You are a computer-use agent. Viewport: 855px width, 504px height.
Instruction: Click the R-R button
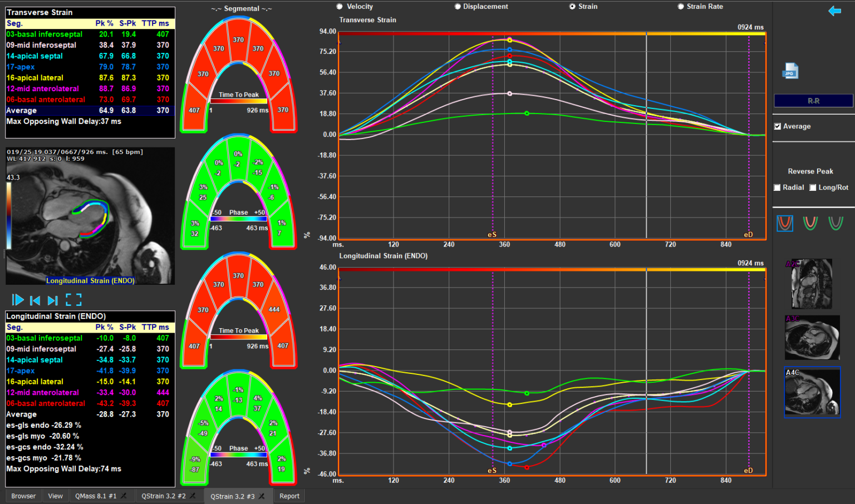(813, 101)
